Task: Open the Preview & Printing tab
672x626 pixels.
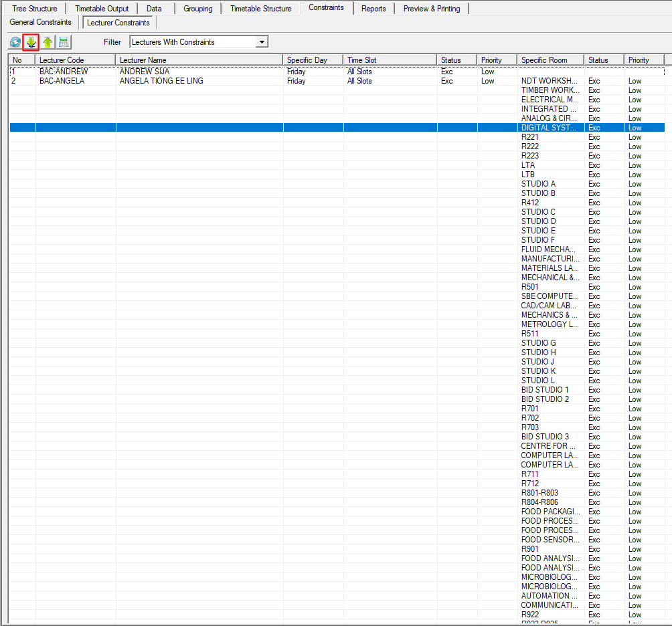Action: tap(432, 9)
